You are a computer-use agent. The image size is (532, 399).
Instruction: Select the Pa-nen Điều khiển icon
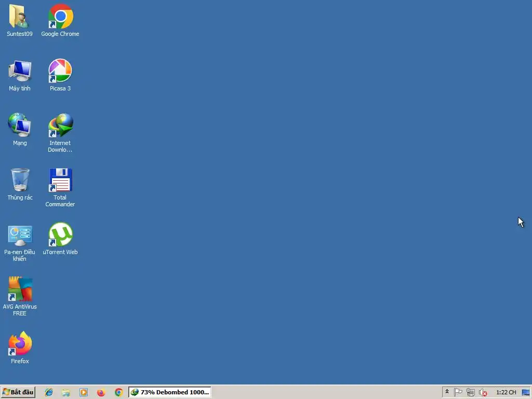[20, 242]
